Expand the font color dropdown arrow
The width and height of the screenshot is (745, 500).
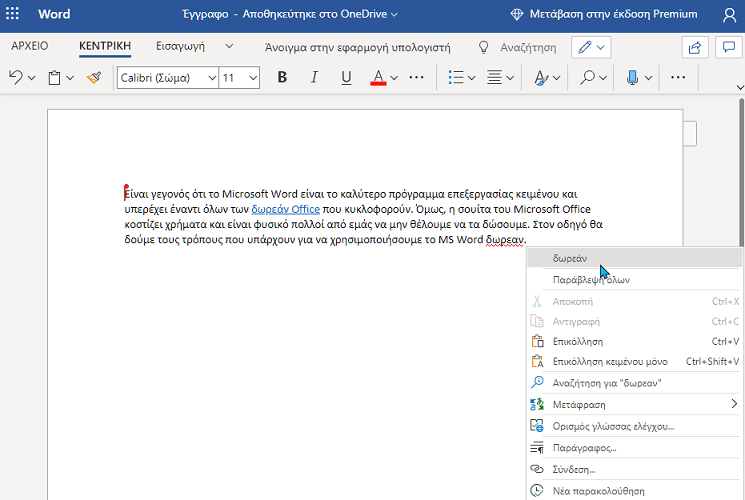pyautogui.click(x=394, y=77)
